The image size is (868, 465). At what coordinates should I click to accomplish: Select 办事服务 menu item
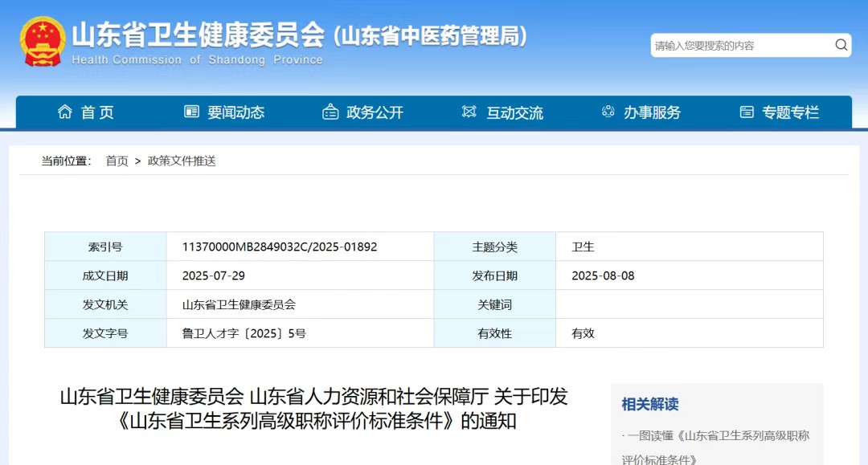click(652, 112)
